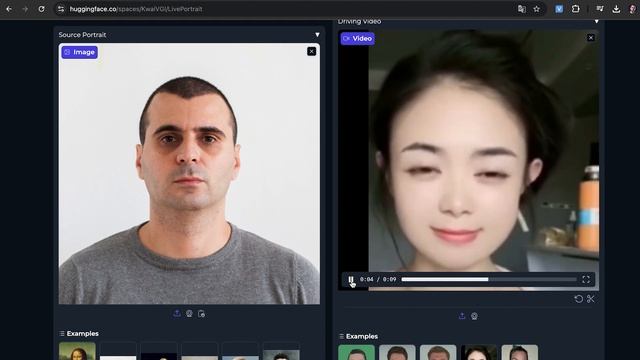The width and height of the screenshot is (640, 360).
Task: Click the Source Portrait panel title
Action: point(82,35)
